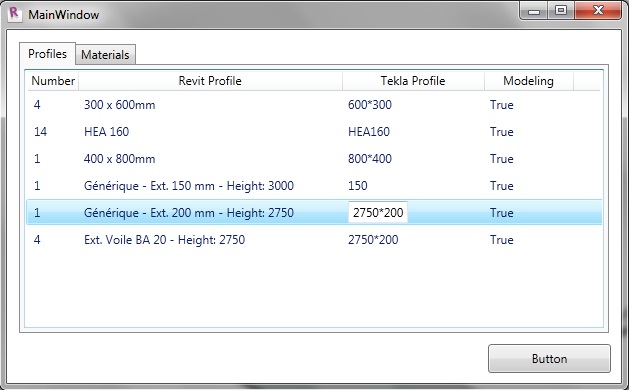Viewport: 629px width, 390px height.
Task: Click the Modeling column header
Action: click(528, 81)
